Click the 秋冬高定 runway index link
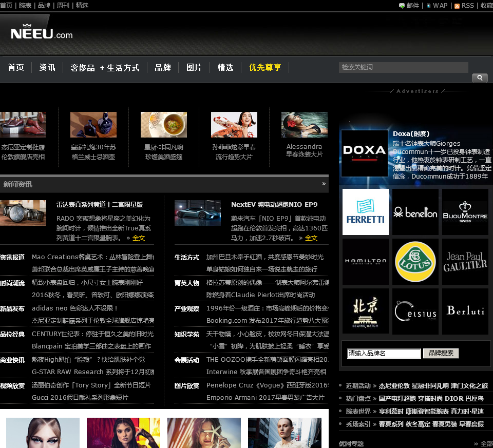This screenshot has height=448, width=493. (x=418, y=424)
